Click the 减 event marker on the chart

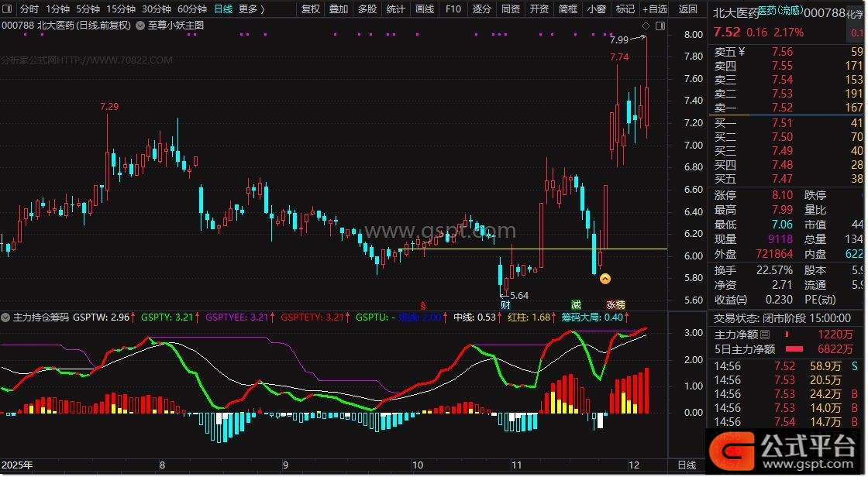pyautogui.click(x=576, y=305)
